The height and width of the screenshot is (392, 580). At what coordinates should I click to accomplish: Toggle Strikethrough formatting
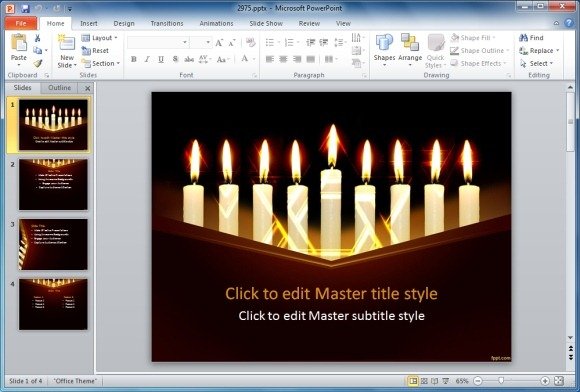pos(189,59)
